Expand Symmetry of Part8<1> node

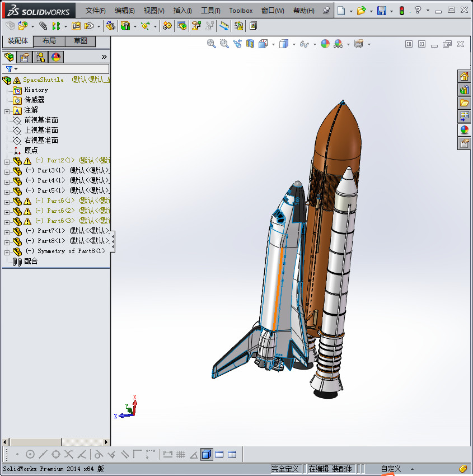point(7,253)
